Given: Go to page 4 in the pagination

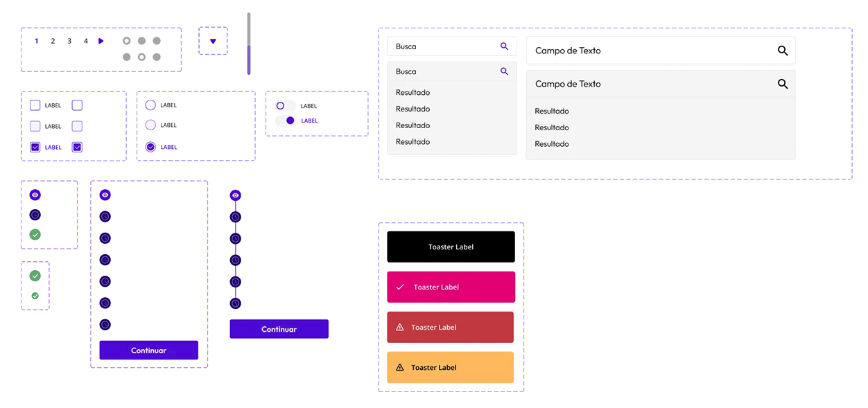Looking at the screenshot, I should click(x=86, y=41).
